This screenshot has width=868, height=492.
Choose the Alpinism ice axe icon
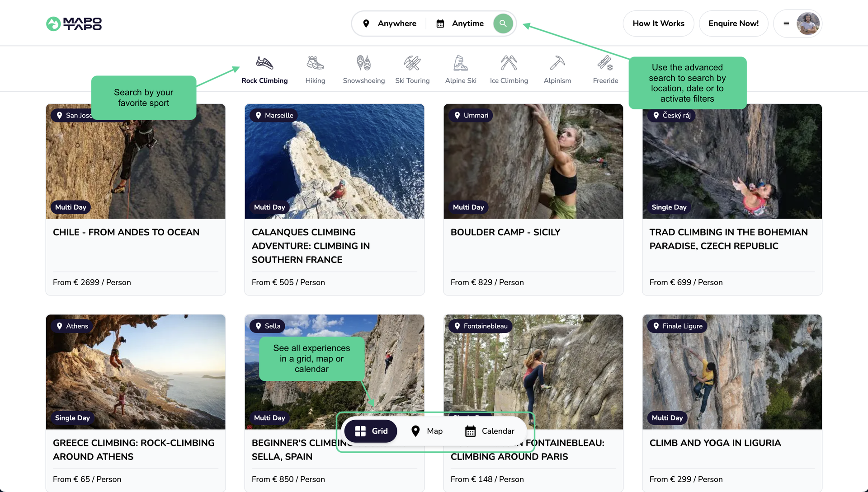coord(557,63)
